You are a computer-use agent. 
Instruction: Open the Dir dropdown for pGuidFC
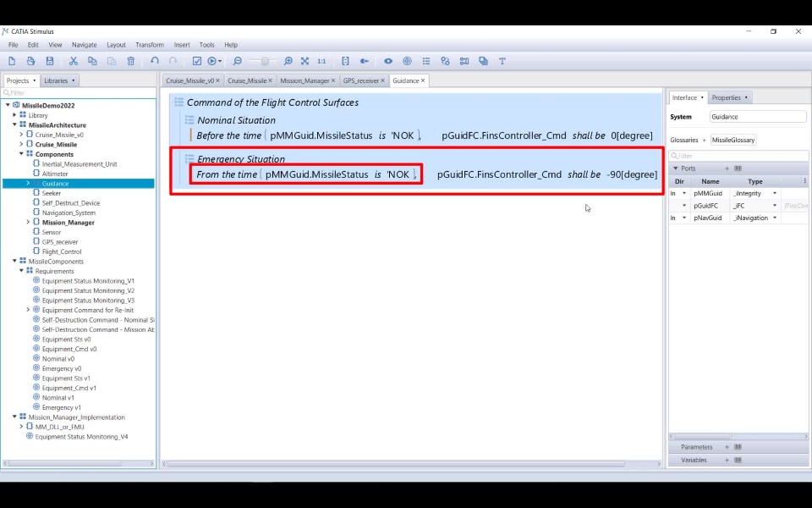pyautogui.click(x=684, y=206)
